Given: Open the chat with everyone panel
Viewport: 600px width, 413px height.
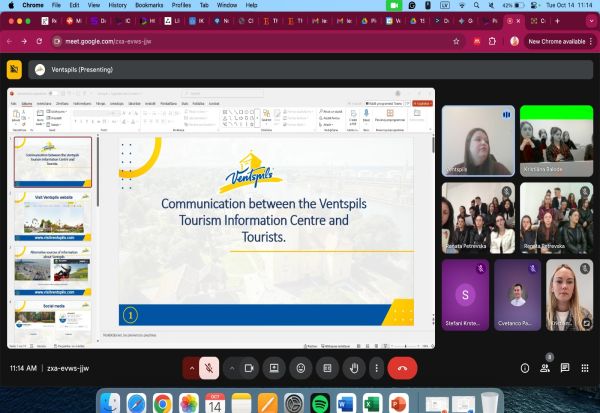Looking at the screenshot, I should (564, 368).
